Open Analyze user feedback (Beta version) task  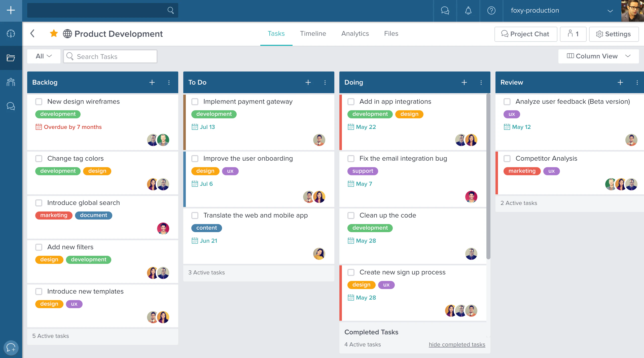pos(573,101)
